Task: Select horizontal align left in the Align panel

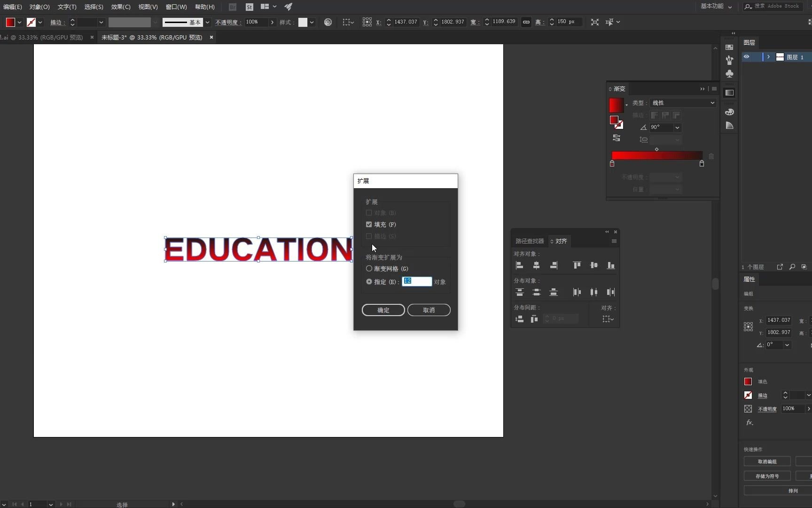Action: [x=520, y=265]
